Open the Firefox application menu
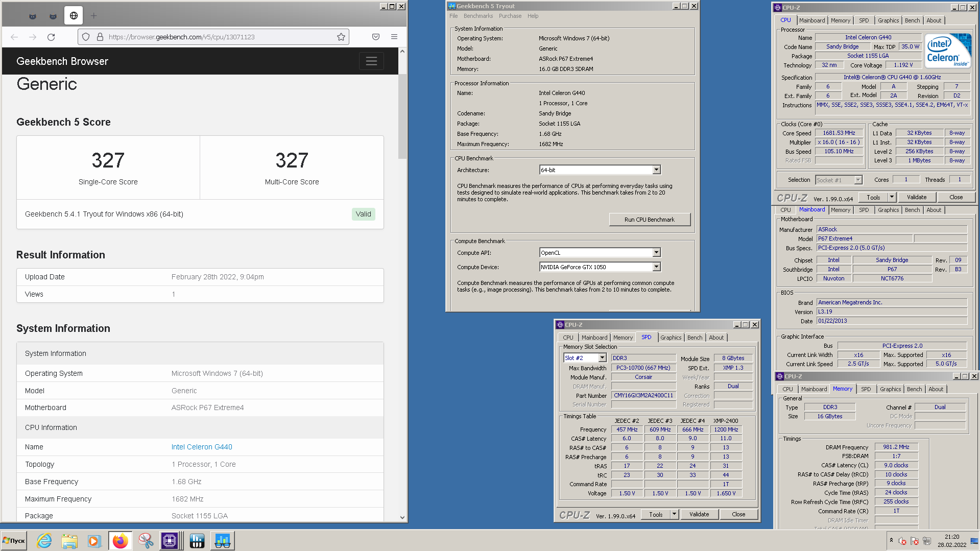The height and width of the screenshot is (551, 980). pyautogui.click(x=394, y=37)
